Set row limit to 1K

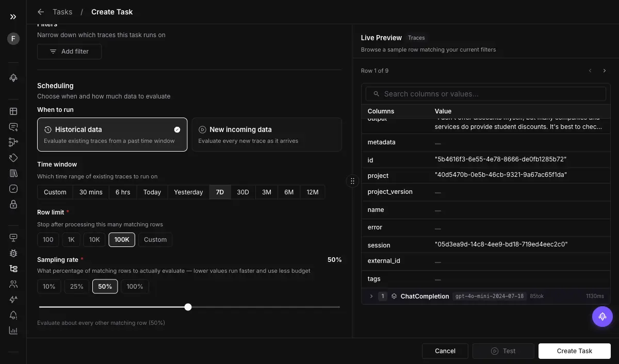[71, 240]
